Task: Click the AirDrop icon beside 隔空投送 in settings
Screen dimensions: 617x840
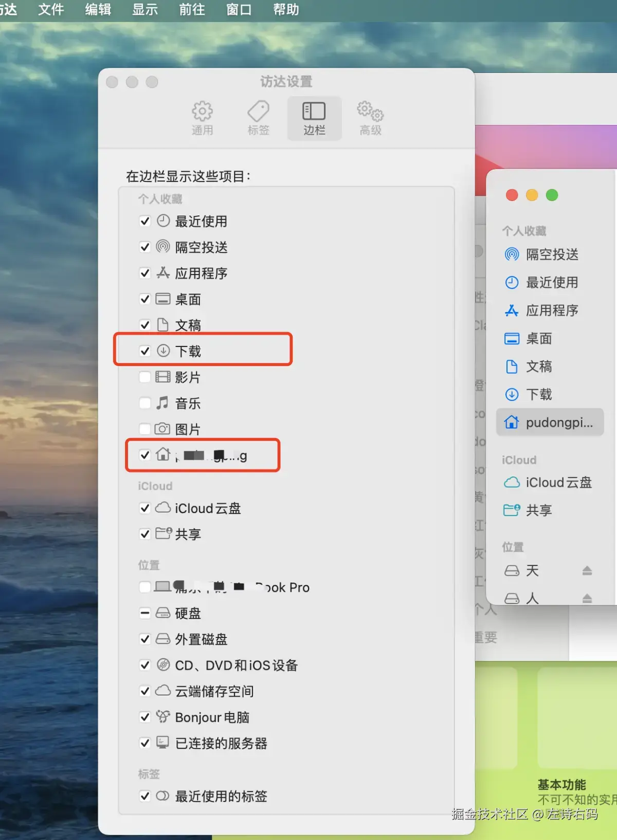Action: point(163,247)
